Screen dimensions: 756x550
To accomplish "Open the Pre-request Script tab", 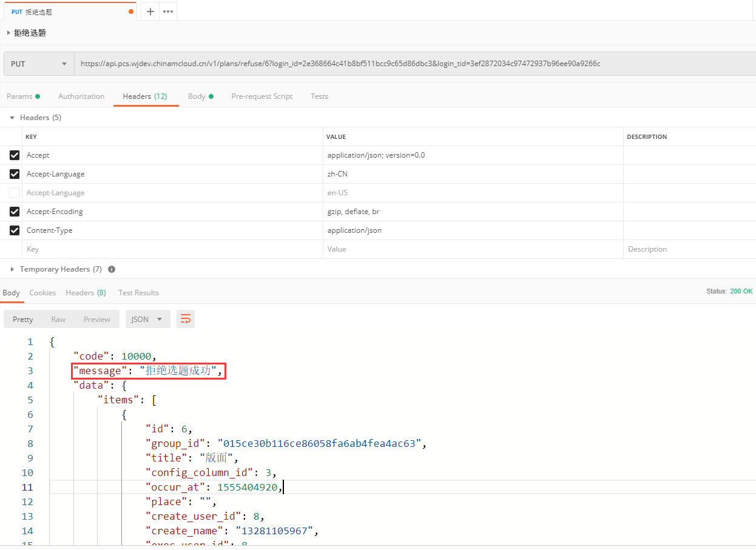I will (262, 96).
